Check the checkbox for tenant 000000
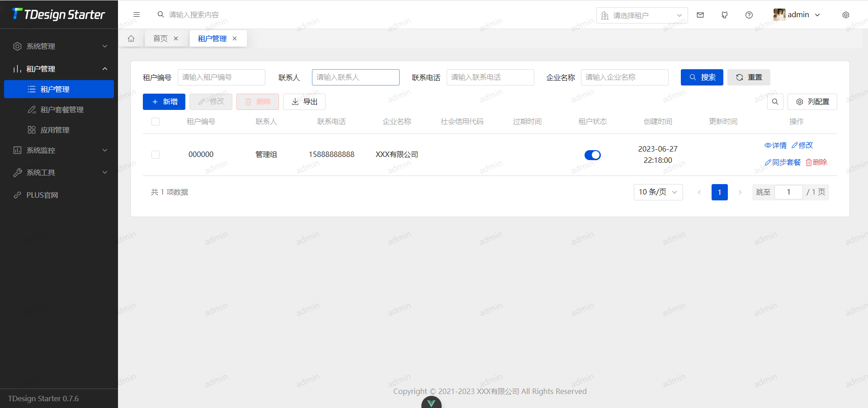Viewport: 868px width, 408px height. click(155, 155)
